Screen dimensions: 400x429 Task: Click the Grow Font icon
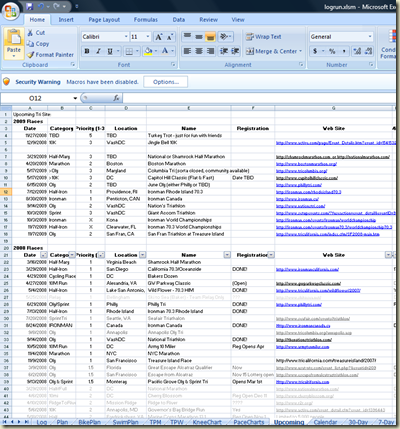[x=159, y=37]
